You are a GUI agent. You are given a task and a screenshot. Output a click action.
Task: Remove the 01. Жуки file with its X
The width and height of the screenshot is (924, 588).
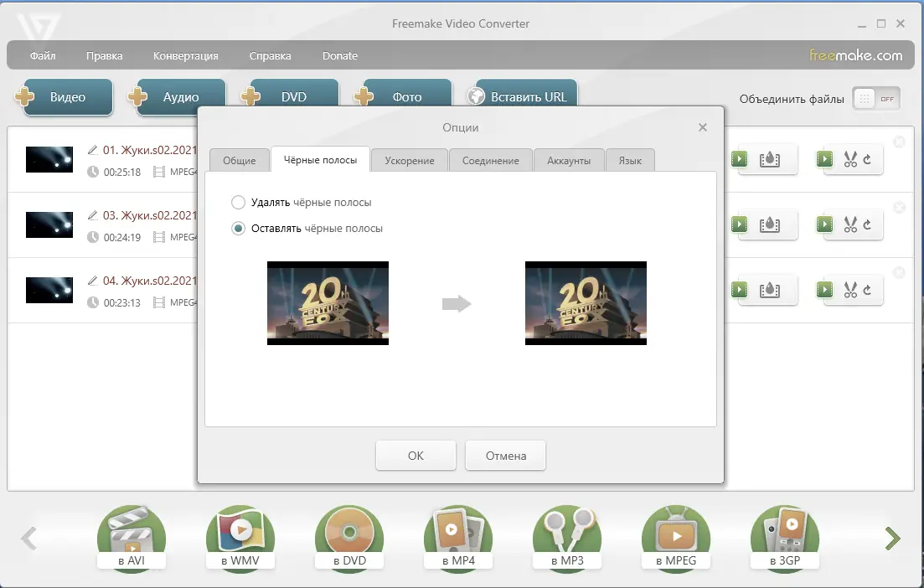[899, 142]
